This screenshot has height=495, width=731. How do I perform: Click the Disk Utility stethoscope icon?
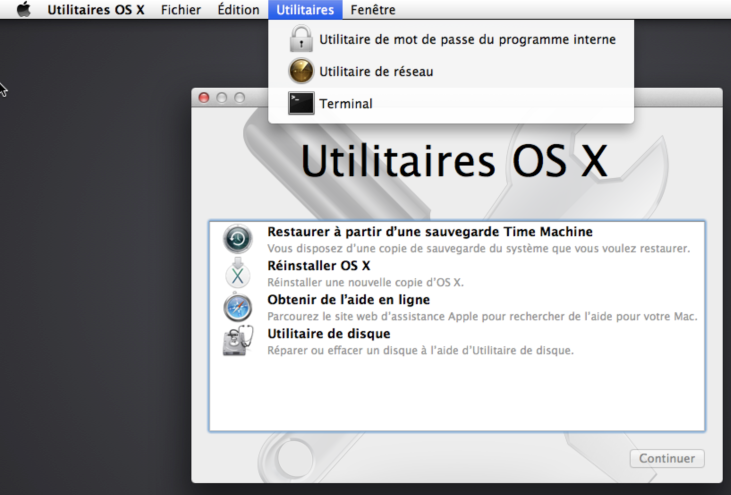pos(238,341)
